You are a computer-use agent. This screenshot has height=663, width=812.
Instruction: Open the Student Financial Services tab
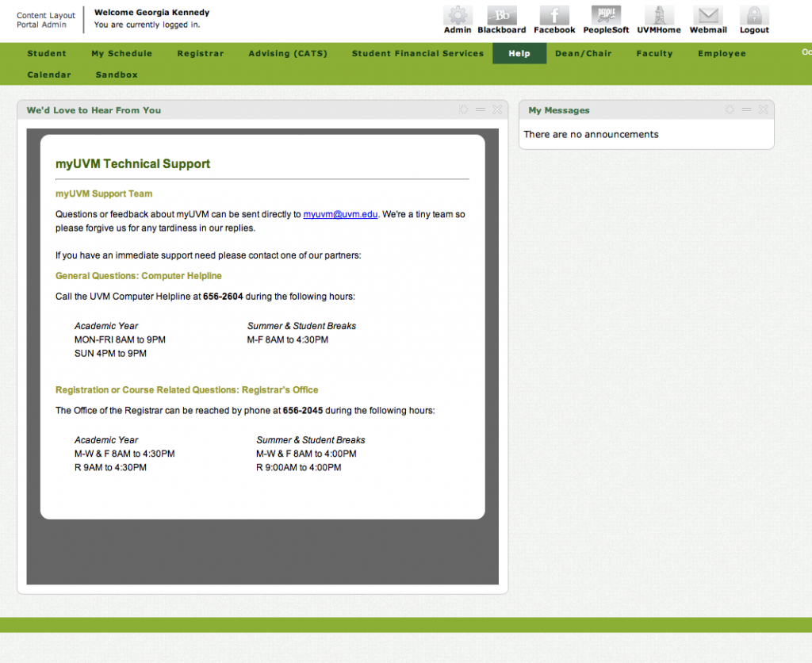click(x=418, y=53)
